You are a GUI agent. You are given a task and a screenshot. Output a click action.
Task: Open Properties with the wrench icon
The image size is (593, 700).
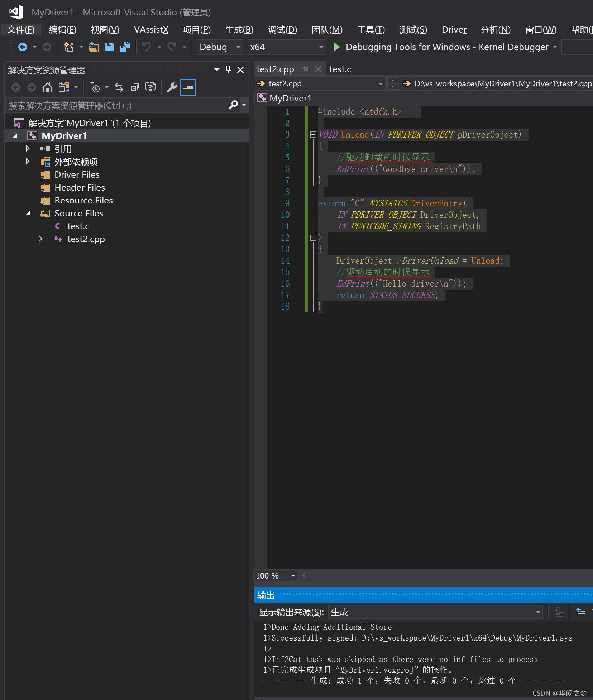[172, 87]
